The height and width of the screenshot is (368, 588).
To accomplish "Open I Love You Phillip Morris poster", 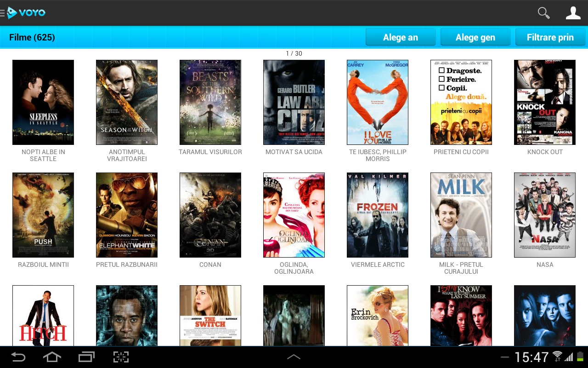I will 378,102.
